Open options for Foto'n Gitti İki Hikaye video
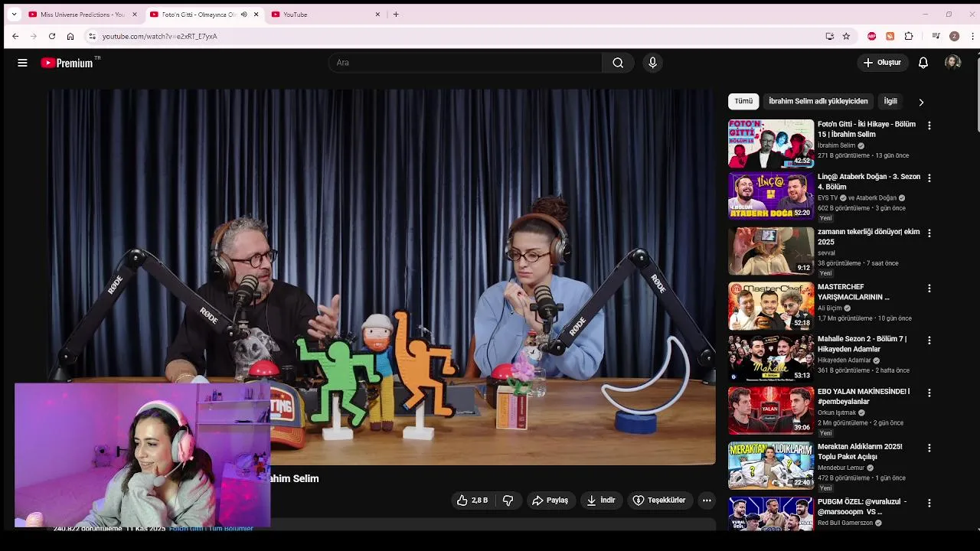Viewport: 980px width, 551px height. 929,126
